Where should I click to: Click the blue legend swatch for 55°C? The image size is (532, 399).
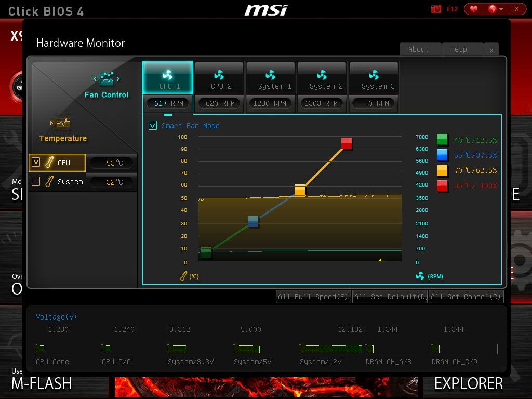(x=442, y=155)
